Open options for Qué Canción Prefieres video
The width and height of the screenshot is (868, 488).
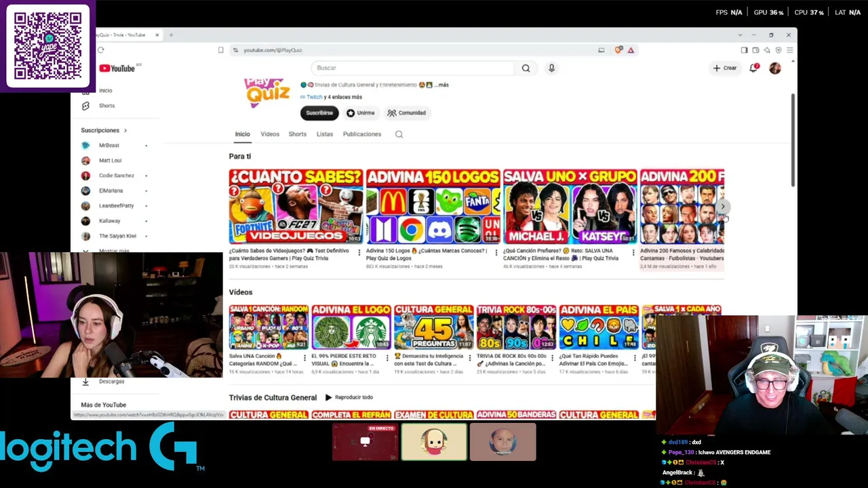tap(633, 253)
